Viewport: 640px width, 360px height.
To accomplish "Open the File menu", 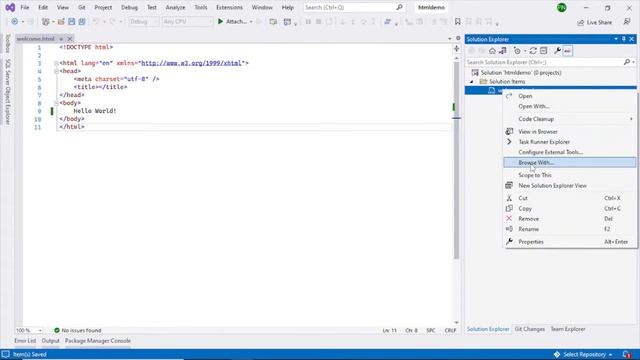I will (24, 7).
